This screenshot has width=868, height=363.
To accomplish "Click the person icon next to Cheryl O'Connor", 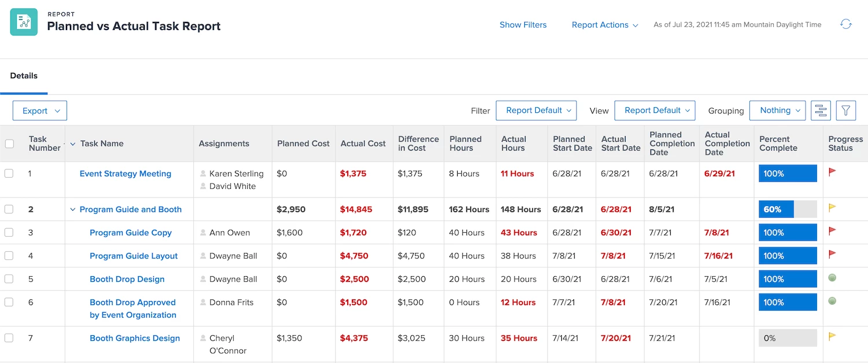I will click(203, 338).
